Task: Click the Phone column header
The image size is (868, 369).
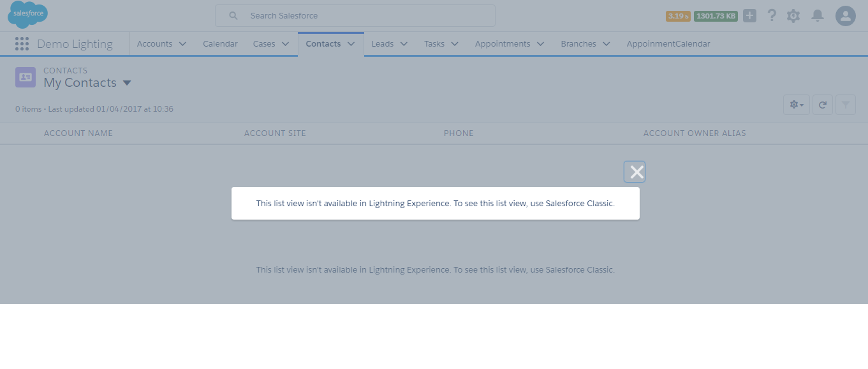Action: pyautogui.click(x=459, y=133)
